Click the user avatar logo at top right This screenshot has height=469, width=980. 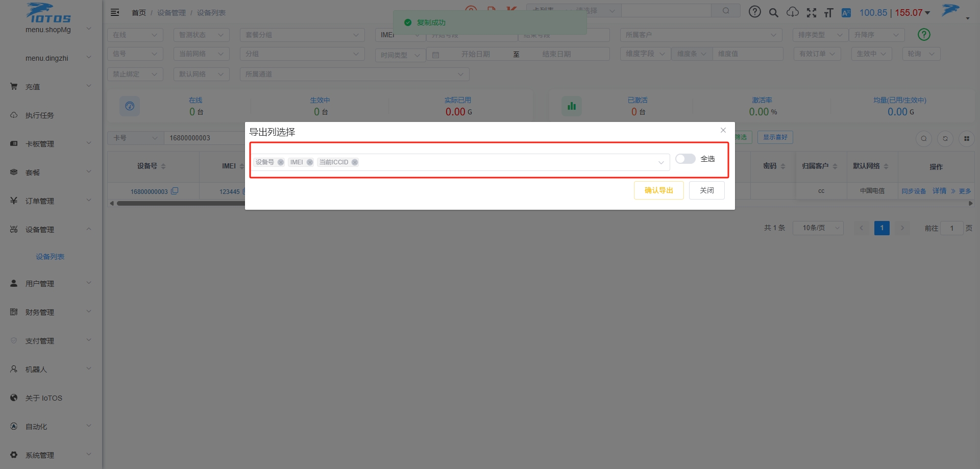point(950,10)
